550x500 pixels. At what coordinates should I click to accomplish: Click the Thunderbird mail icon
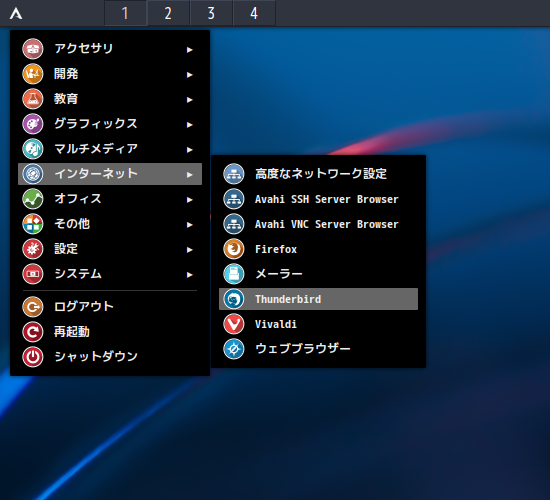coord(234,299)
